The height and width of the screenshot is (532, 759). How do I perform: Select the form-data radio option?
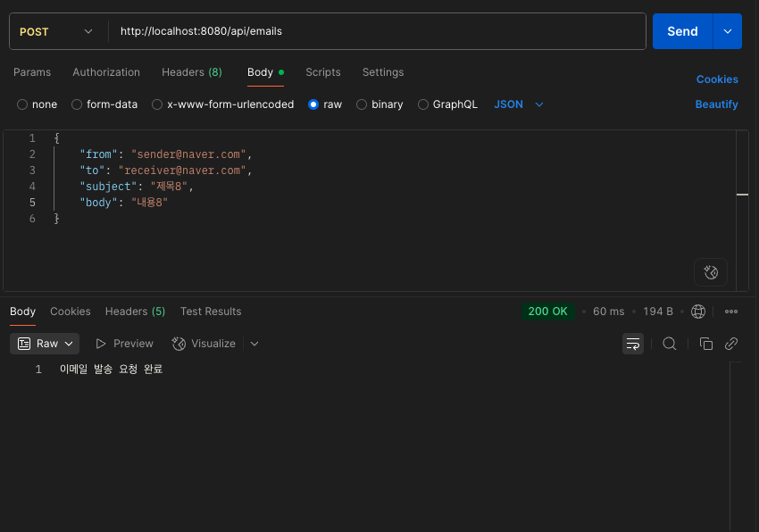(104, 104)
